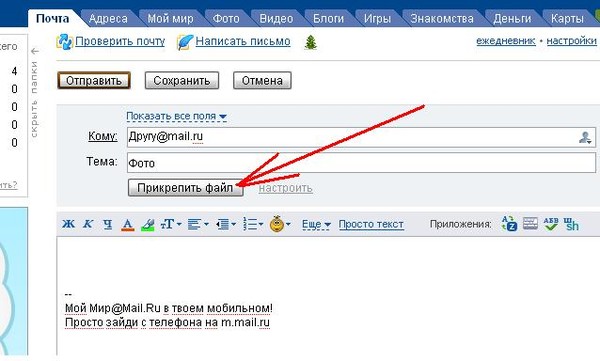
Task: Click the translator application icon
Action: pos(509,224)
